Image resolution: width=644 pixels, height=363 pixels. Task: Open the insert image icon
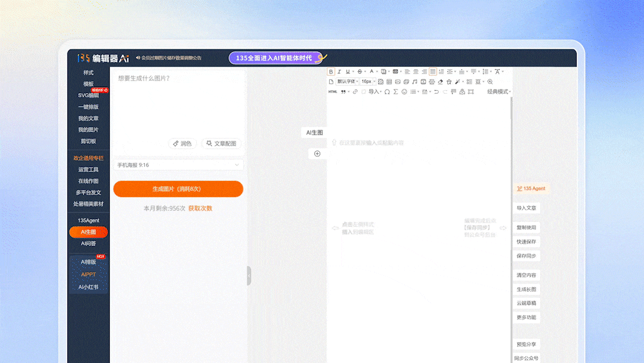coord(399,82)
